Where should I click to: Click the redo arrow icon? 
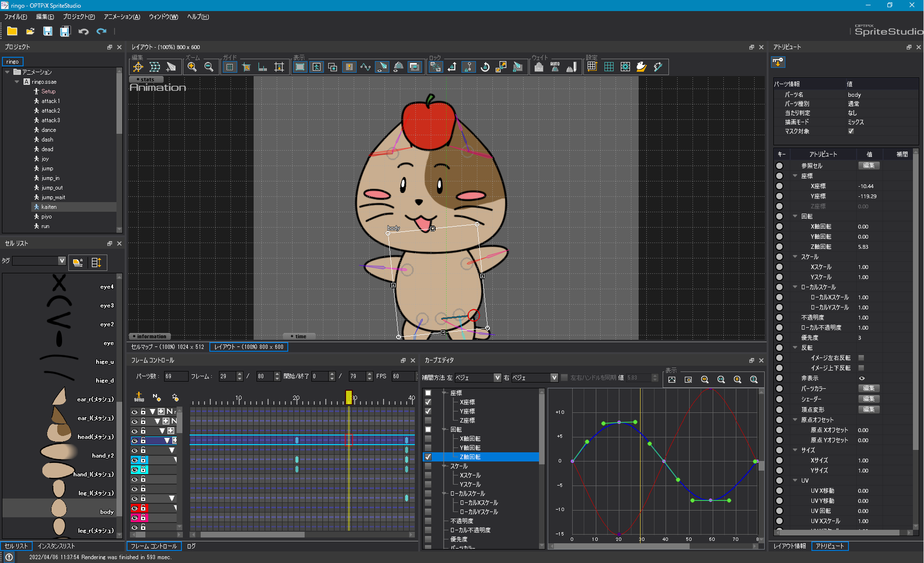pos(101,31)
